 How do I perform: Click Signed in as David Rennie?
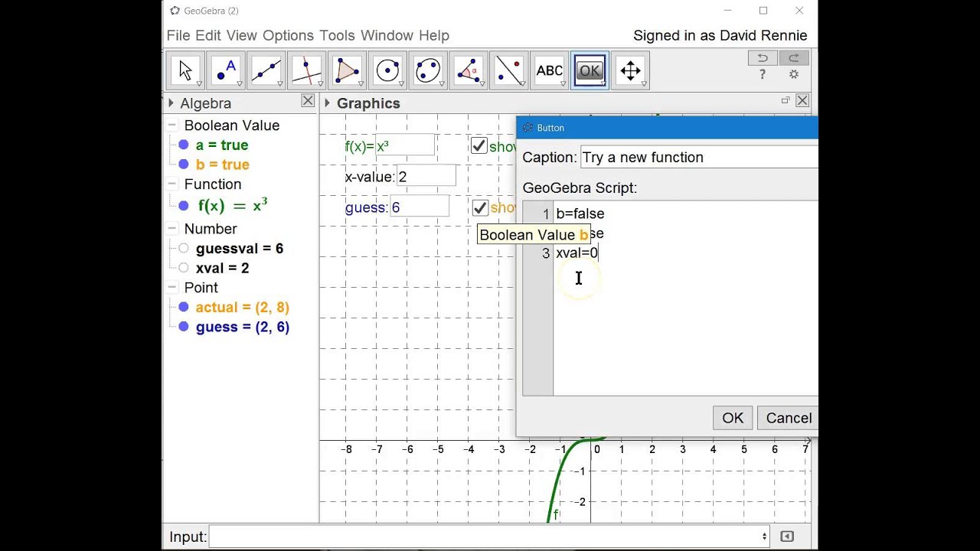coord(720,35)
